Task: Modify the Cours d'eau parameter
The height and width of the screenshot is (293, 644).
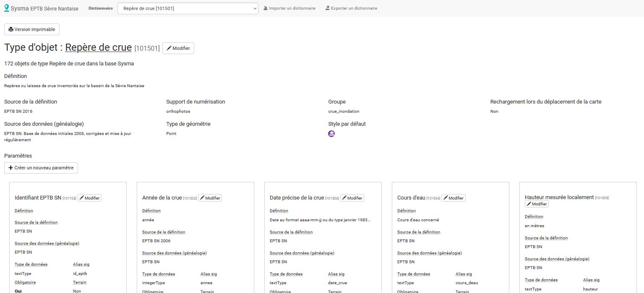Action: pyautogui.click(x=454, y=198)
